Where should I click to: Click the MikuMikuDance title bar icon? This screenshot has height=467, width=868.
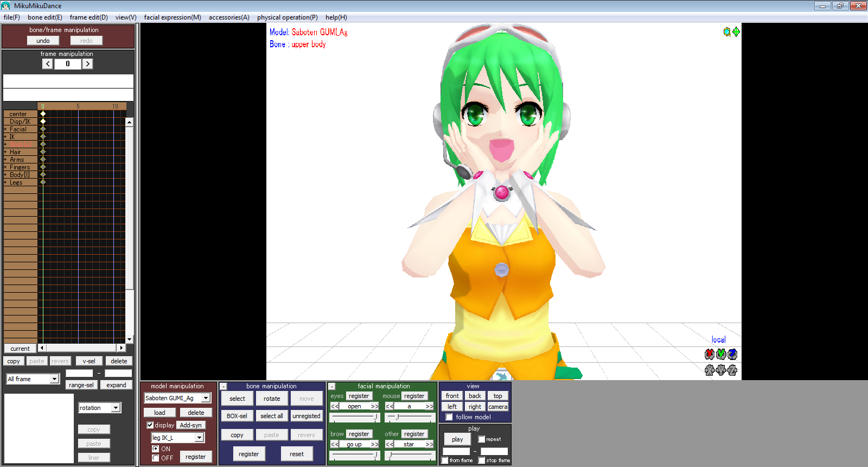tap(6, 5)
